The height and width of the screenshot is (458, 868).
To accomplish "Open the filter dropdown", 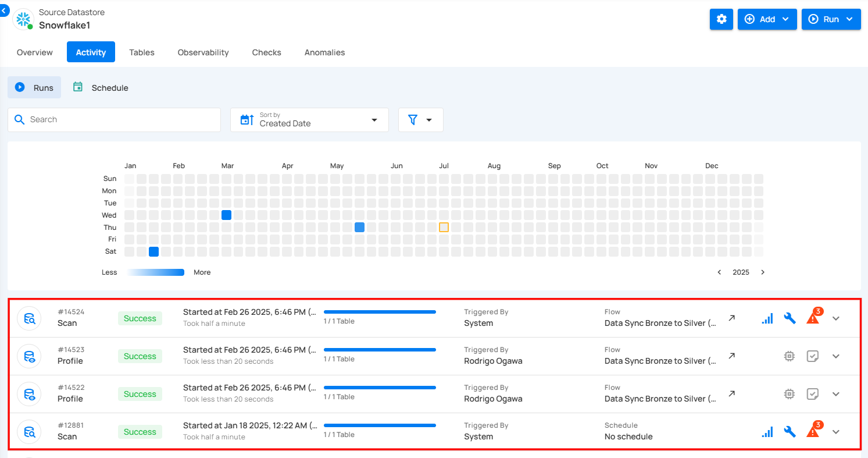I will tap(420, 120).
